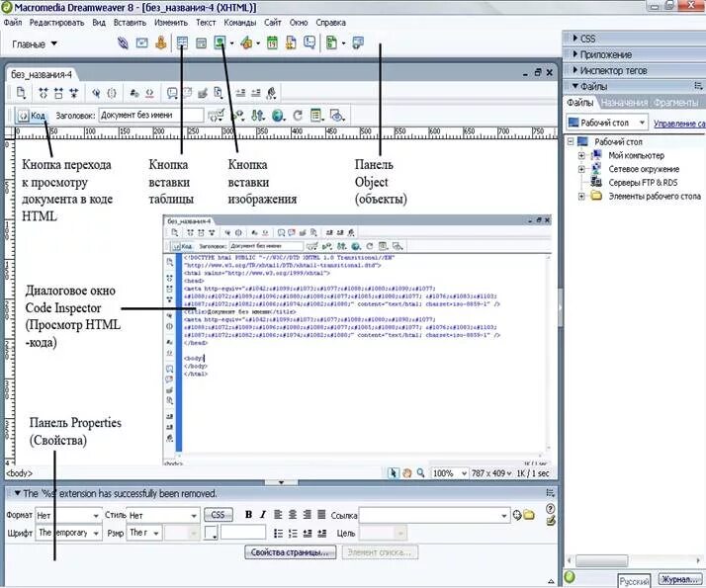706x588 pixels.
Task: Open the Справка menu
Action: point(330,23)
